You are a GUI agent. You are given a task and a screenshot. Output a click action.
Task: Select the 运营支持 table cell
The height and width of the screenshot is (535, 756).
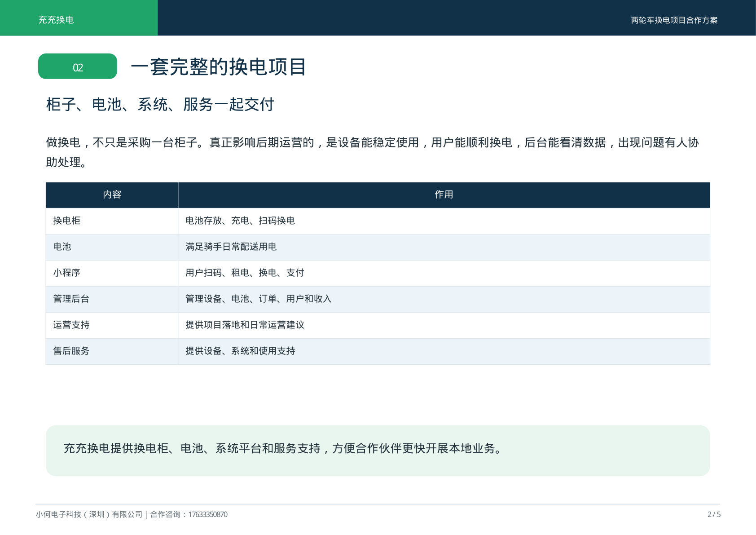112,325
